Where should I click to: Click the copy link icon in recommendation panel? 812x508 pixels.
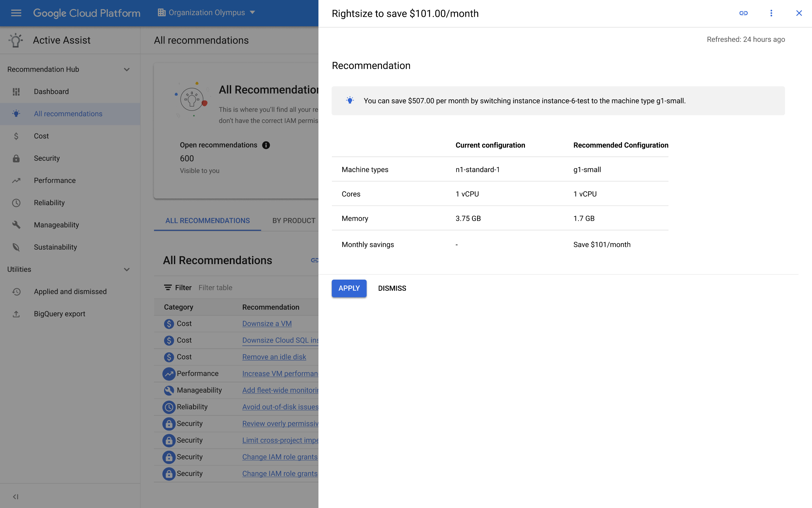click(x=744, y=13)
